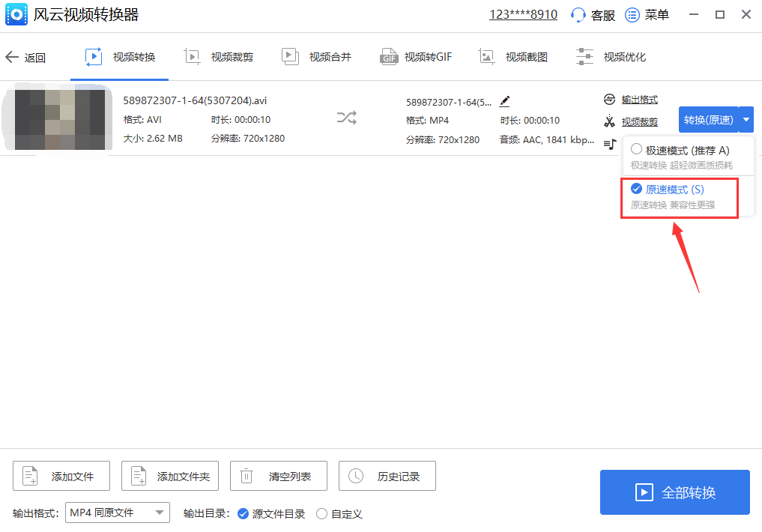
Task: Click the 视频截图 tab icon
Action: pos(486,57)
